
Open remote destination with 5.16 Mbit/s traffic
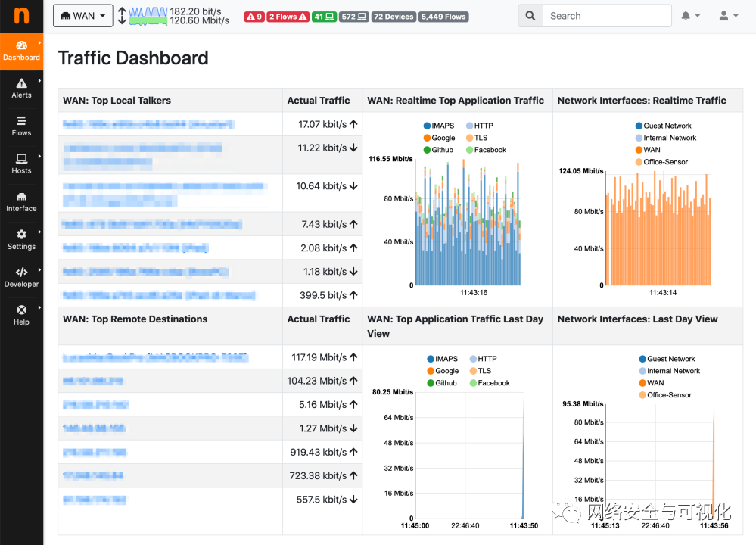[x=95, y=405]
